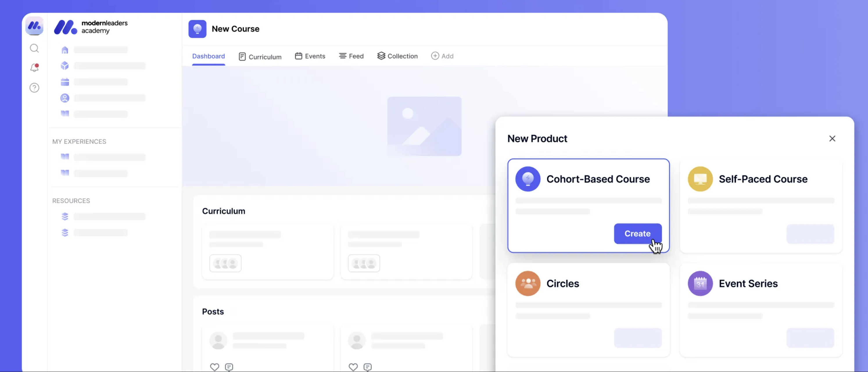Open the Events tab
The width and height of the screenshot is (868, 372).
tap(310, 56)
